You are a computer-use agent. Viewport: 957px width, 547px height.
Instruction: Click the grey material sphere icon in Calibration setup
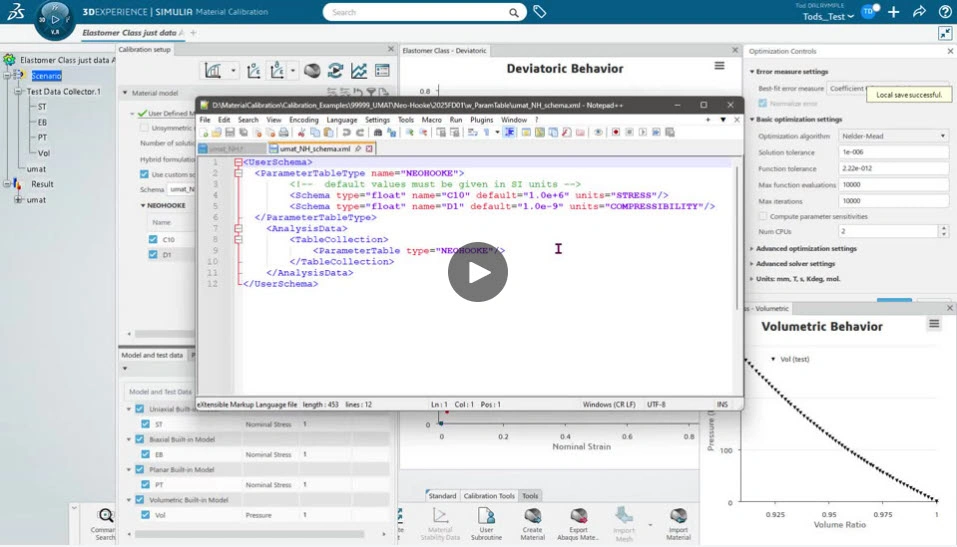312,71
